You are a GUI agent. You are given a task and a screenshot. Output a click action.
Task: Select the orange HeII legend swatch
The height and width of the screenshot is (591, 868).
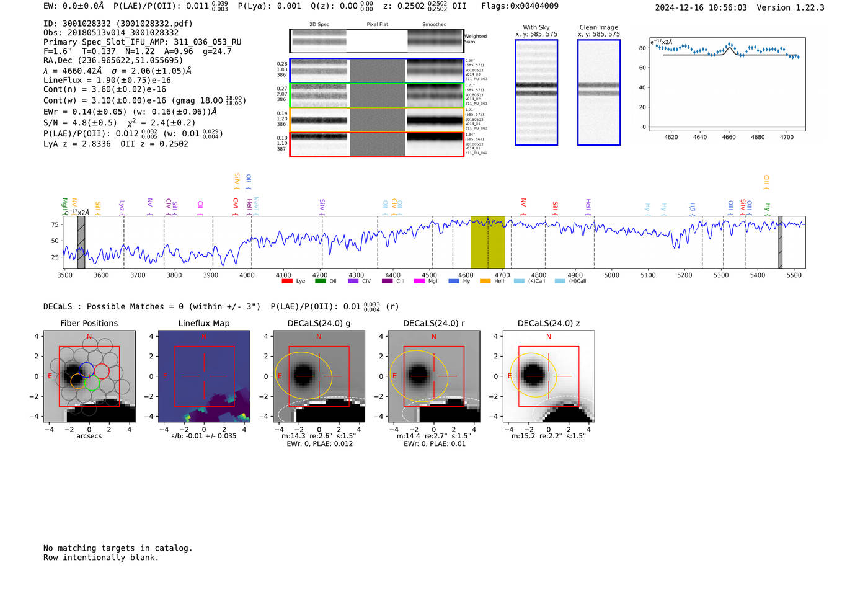click(485, 281)
